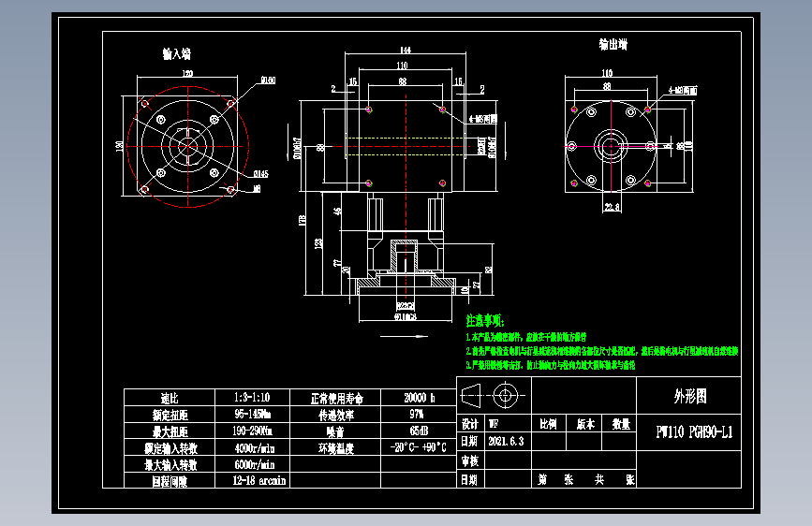The image size is (812, 526).
Task: Click the '最大输入转数' row label
Action: (x=170, y=464)
